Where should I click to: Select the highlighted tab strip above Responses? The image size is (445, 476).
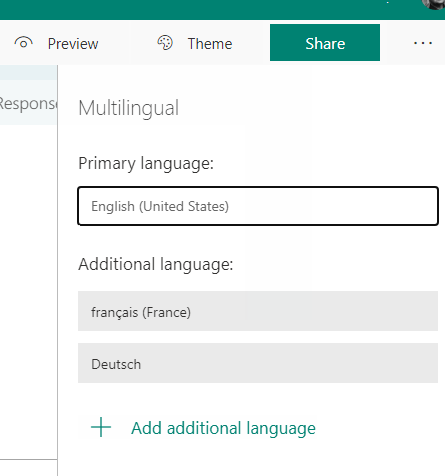coord(28,72)
